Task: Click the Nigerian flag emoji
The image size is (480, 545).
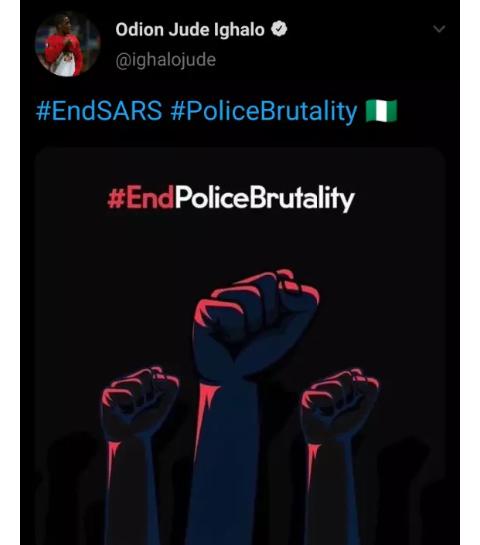Action: click(x=381, y=111)
